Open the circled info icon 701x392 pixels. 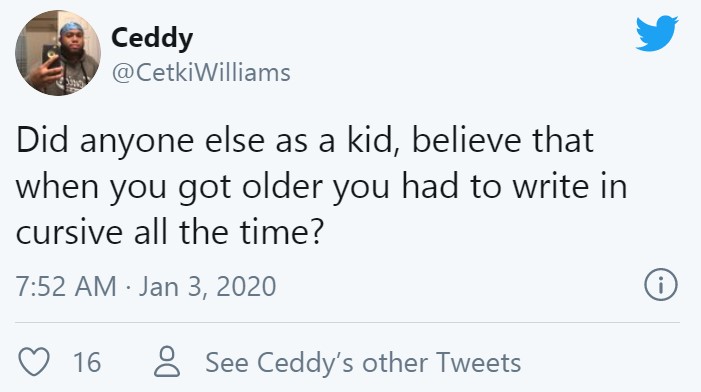point(661,285)
